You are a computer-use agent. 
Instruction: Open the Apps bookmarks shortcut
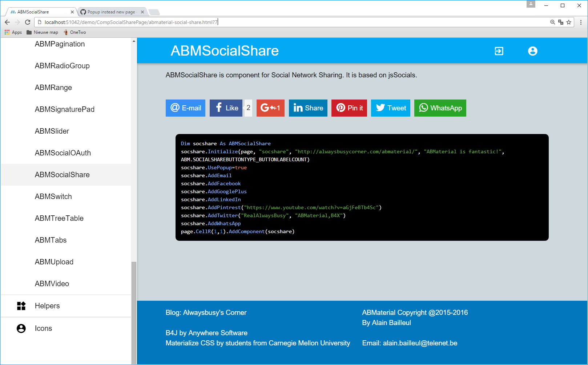coord(13,32)
